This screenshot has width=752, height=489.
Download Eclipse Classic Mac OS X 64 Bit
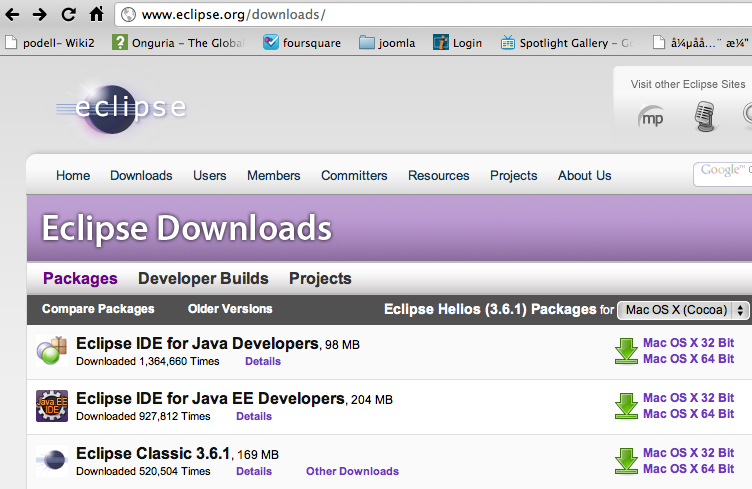tap(688, 469)
